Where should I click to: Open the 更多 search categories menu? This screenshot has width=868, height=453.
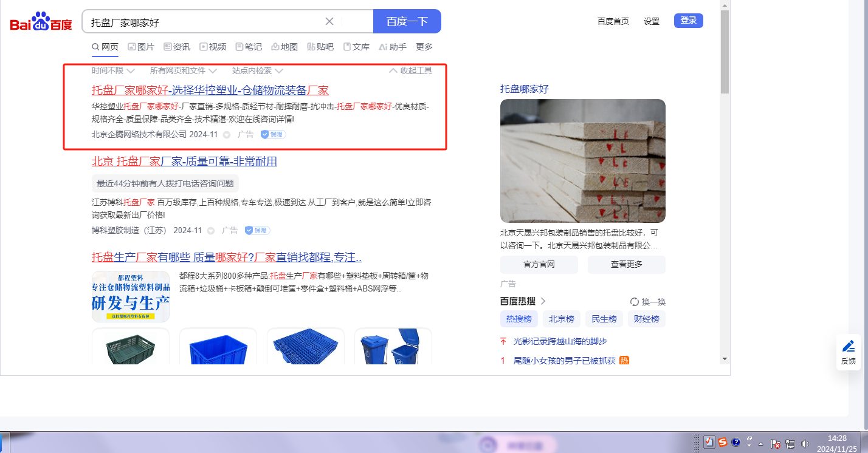(x=424, y=47)
